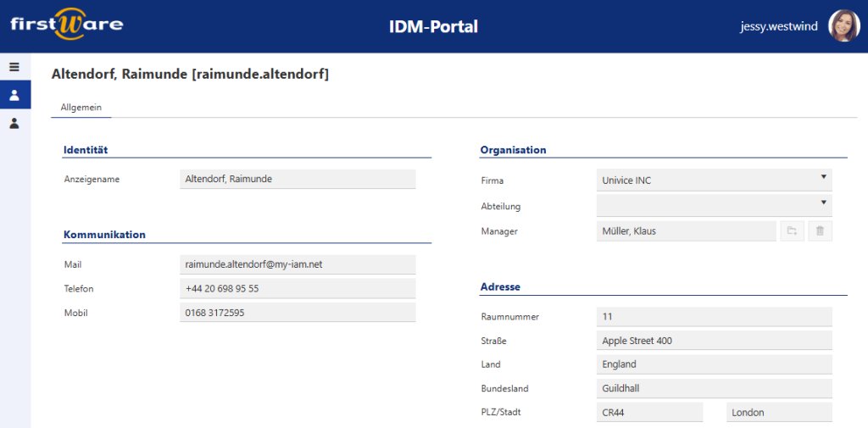Click the Stadt field London

point(779,412)
